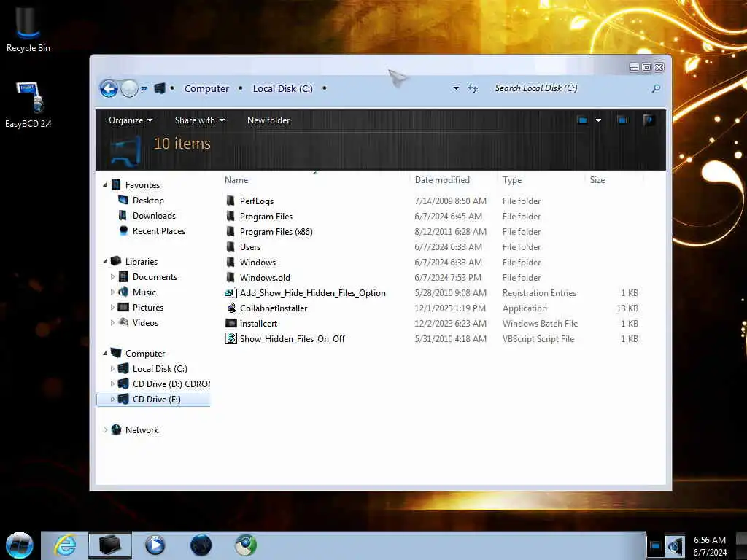Select the Program Files folder
The height and width of the screenshot is (560, 747).
266,216
